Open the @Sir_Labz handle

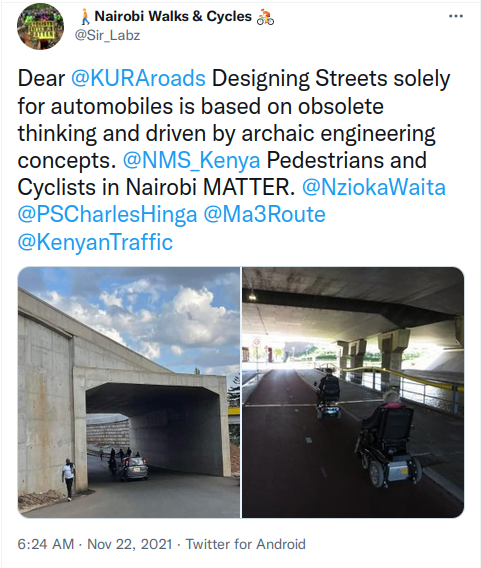107,36
